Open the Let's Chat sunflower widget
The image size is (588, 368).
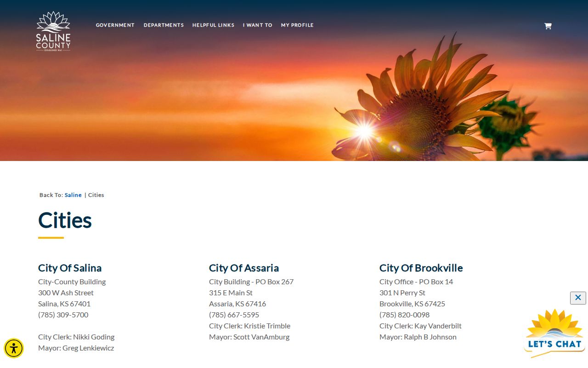554,333
